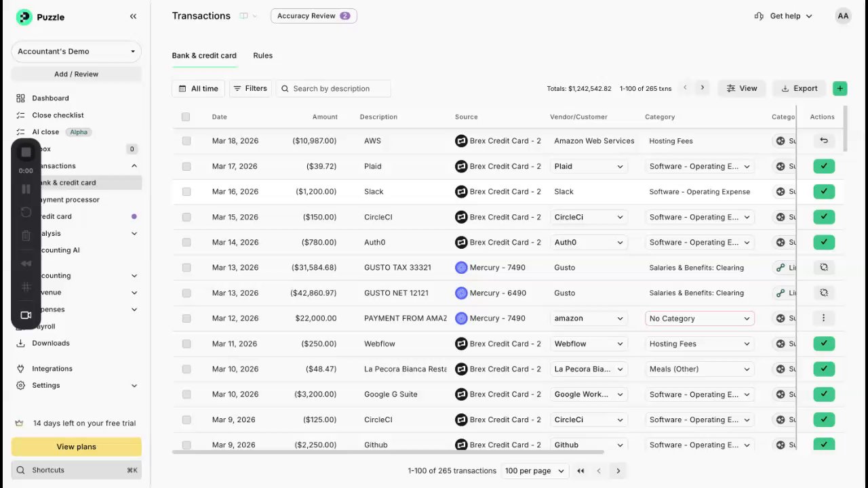Screen dimensions: 868x488
Task: Open the No Category dropdown
Action: 699,319
